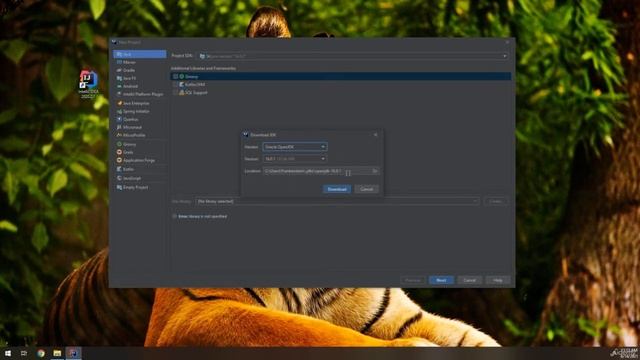Open the Use library dropdown
Image resolution: width=640 pixels, height=360 pixels.
pyautogui.click(x=337, y=201)
